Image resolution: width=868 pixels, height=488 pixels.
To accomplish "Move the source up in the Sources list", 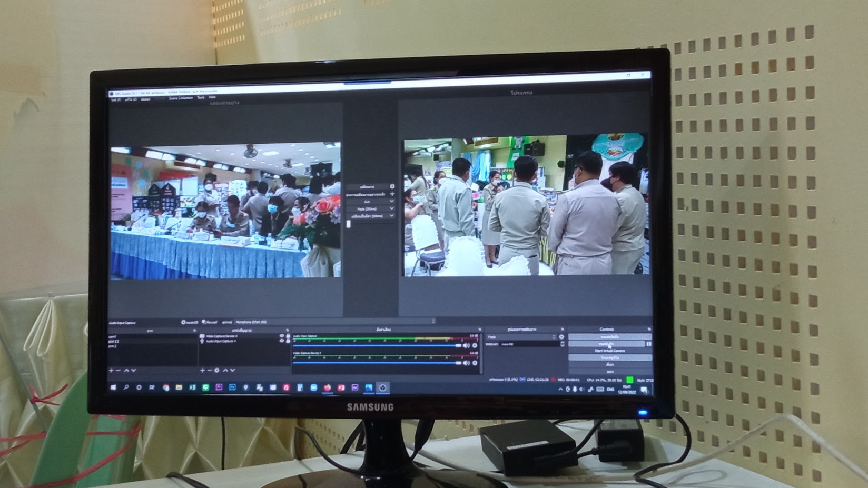I will [x=225, y=371].
